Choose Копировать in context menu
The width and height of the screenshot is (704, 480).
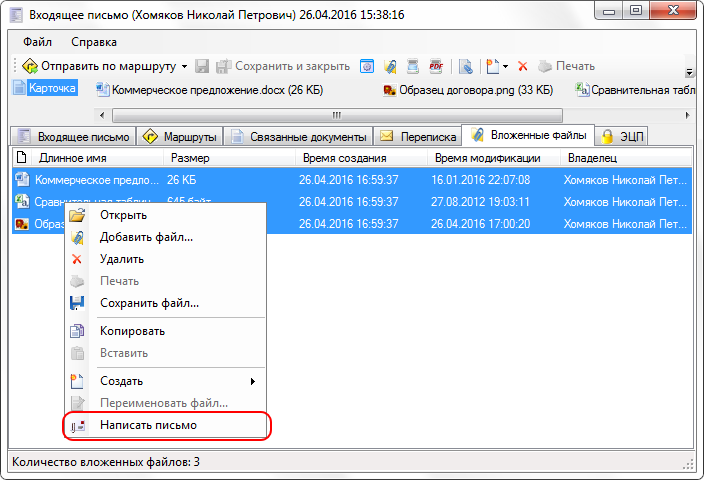coord(166,331)
